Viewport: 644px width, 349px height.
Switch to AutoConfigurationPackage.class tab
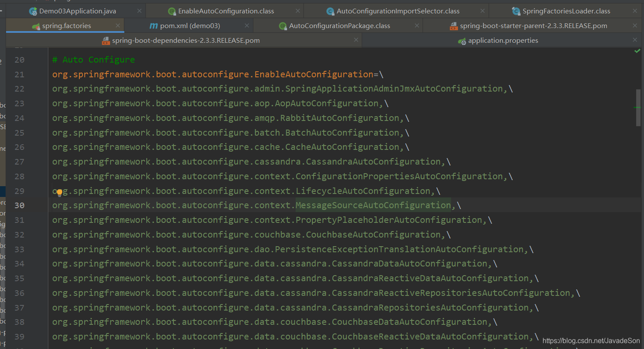[338, 25]
